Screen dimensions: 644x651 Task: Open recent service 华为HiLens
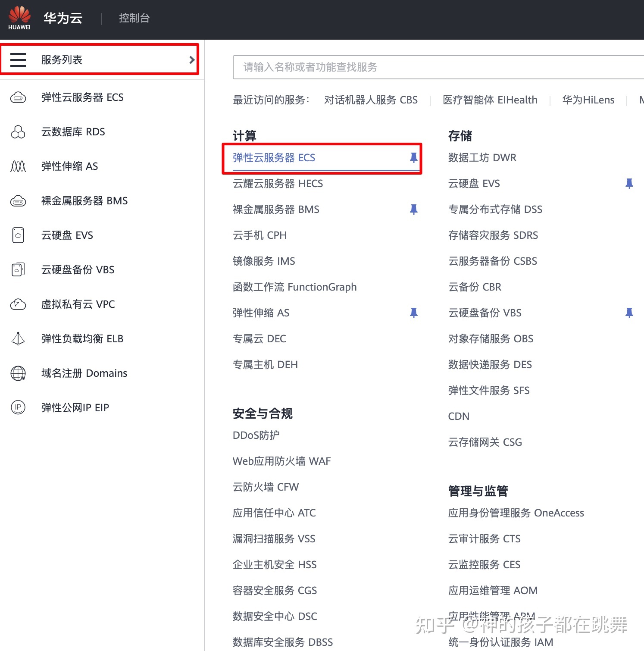coord(588,100)
